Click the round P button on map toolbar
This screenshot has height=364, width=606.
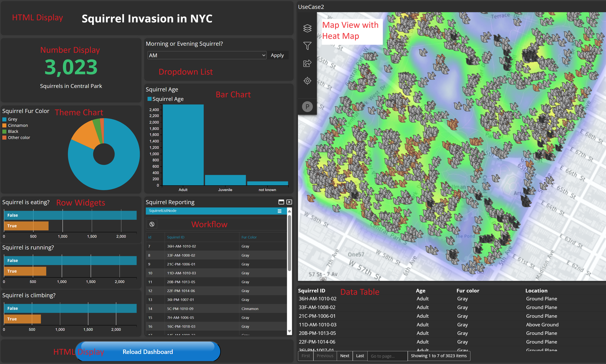pos(307,107)
